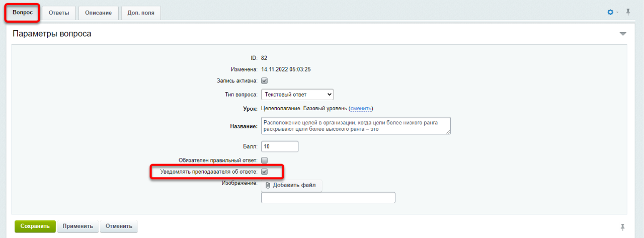Click the lesson name Целеполагание. Базовый уровень
Image resolution: width=644 pixels, height=238 pixels.
click(x=304, y=108)
